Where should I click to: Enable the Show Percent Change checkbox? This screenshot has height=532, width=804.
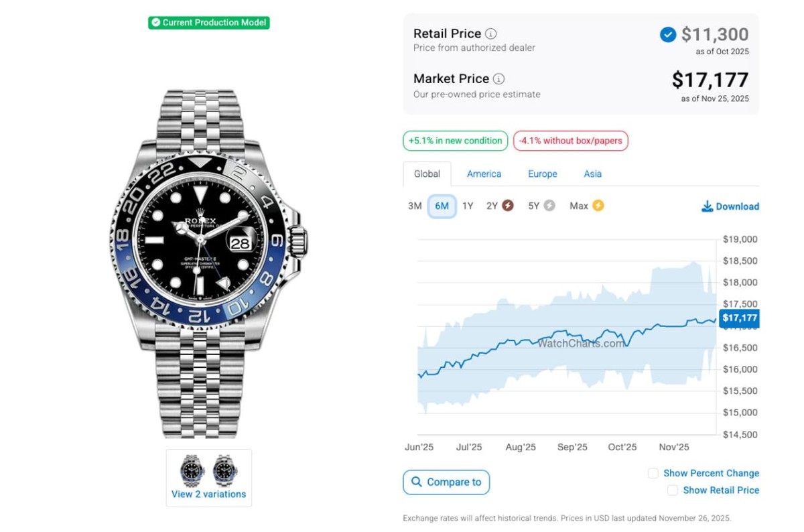coord(653,473)
